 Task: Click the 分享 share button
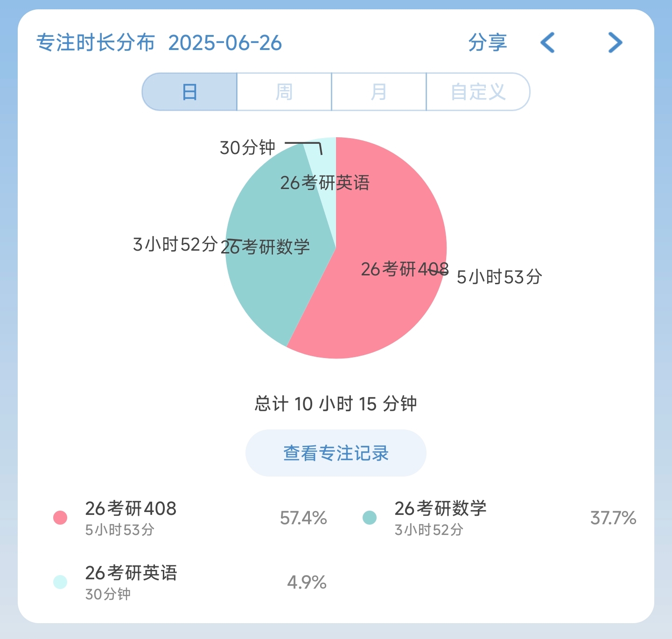[x=487, y=43]
